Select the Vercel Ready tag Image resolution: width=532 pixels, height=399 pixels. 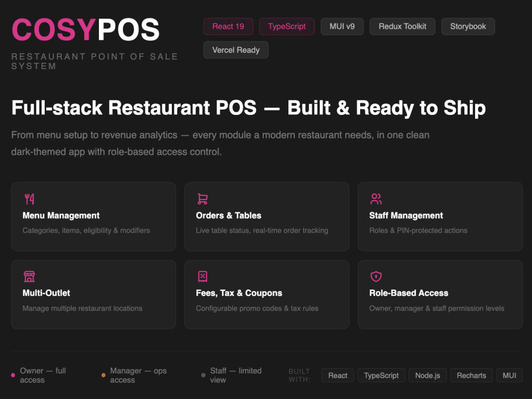[236, 50]
